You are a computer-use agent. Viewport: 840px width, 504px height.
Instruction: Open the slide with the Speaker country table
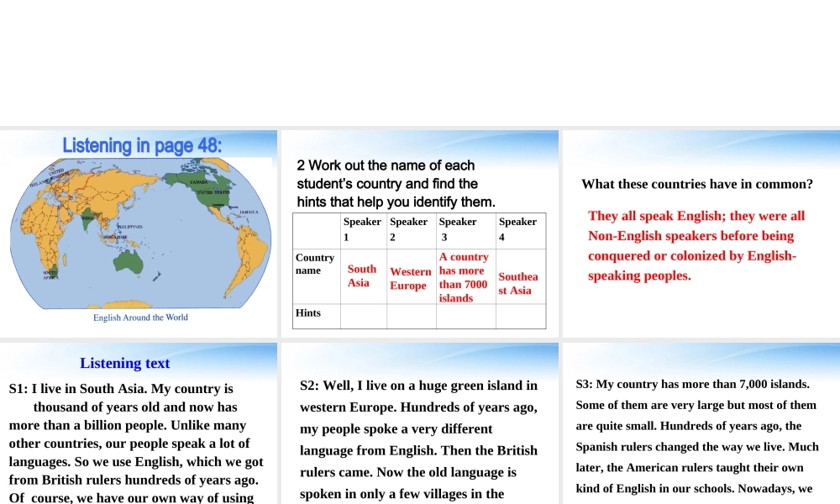pyautogui.click(x=419, y=234)
